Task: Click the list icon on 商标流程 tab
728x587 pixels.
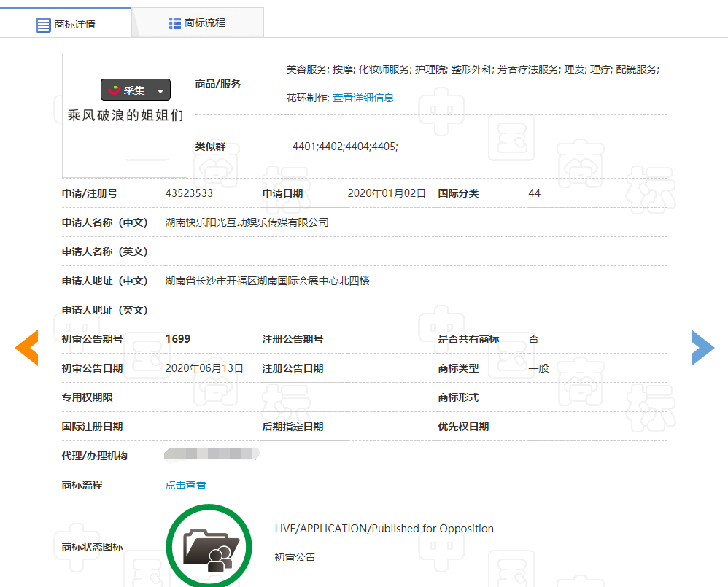Action: click(175, 23)
